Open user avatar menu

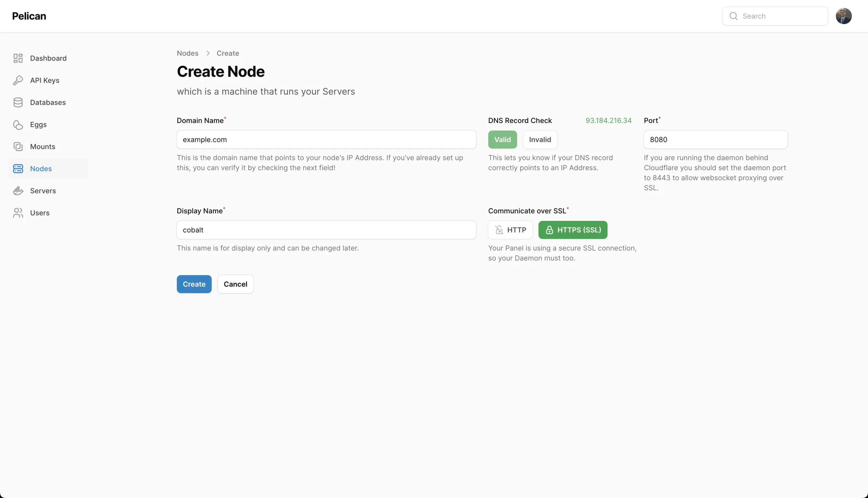(x=843, y=16)
